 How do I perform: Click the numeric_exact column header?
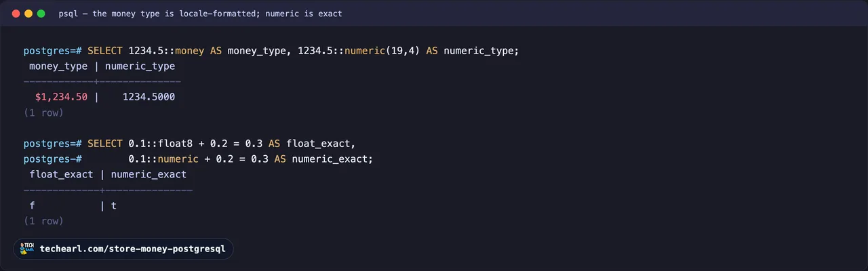149,174
